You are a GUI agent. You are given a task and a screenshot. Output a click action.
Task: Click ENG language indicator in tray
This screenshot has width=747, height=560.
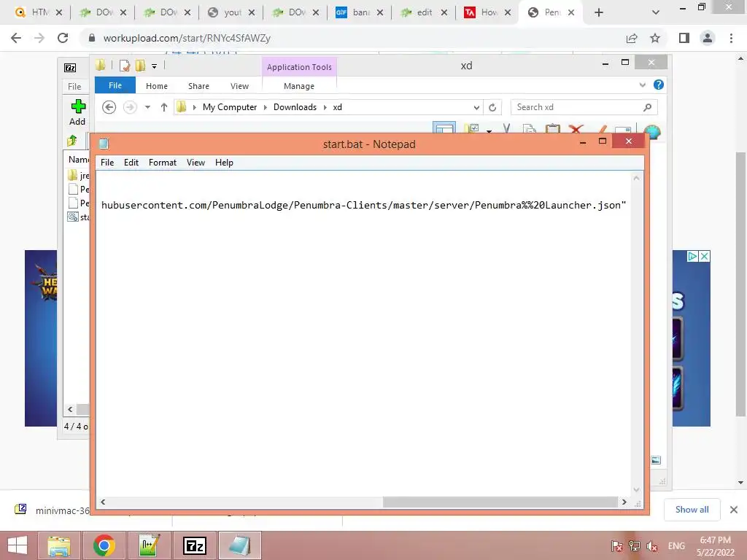click(x=676, y=546)
